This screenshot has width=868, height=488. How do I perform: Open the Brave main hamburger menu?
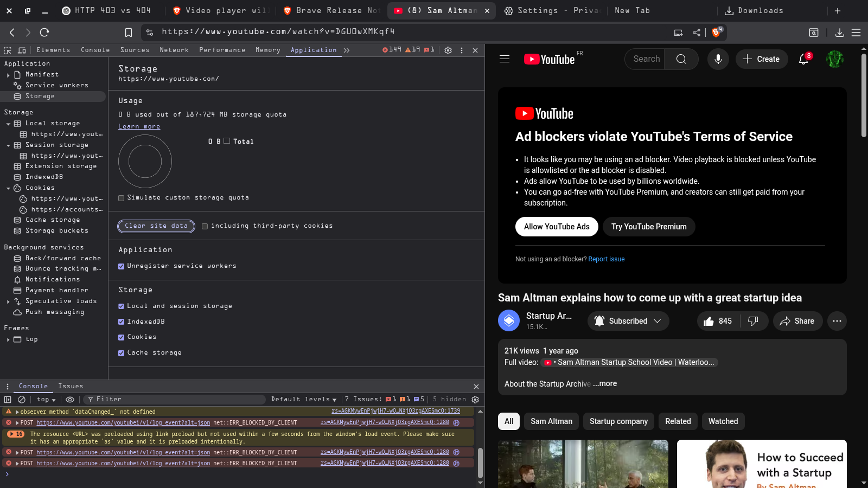pyautogui.click(x=856, y=33)
